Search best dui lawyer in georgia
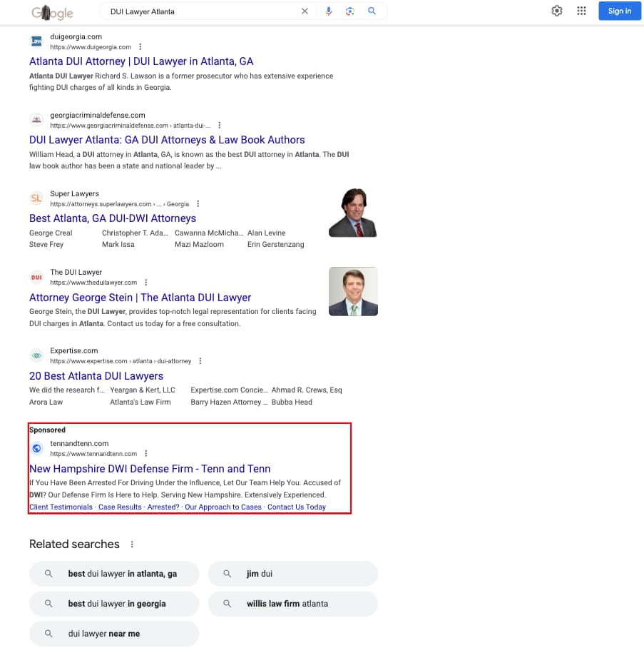 (x=114, y=604)
